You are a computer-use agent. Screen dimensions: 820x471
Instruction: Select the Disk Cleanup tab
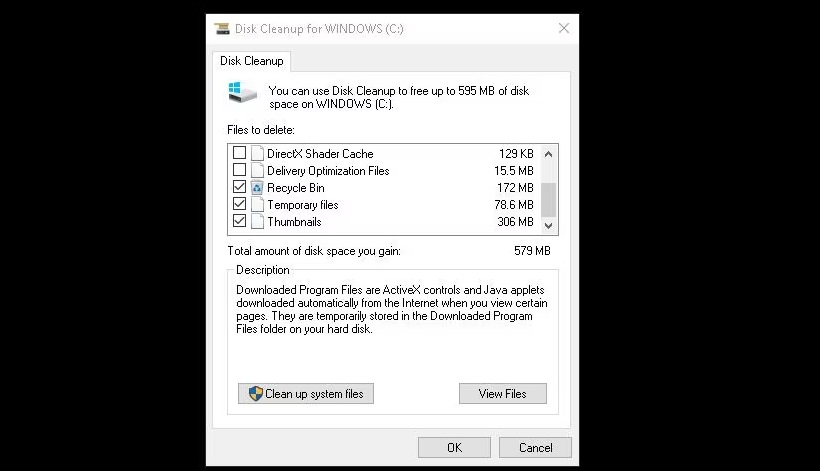tap(252, 61)
